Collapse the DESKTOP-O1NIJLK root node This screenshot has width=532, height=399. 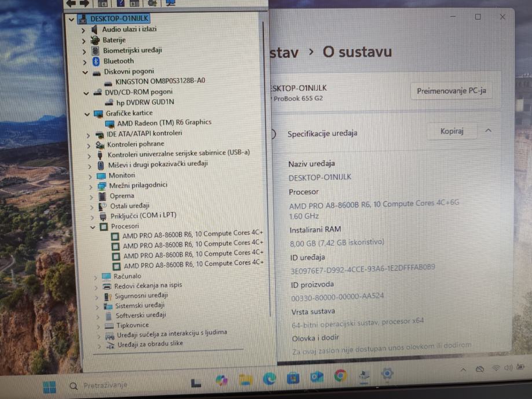71,19
